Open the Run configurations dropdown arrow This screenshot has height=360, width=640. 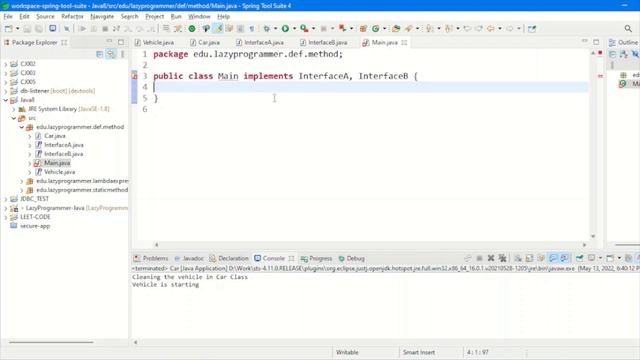[294, 29]
